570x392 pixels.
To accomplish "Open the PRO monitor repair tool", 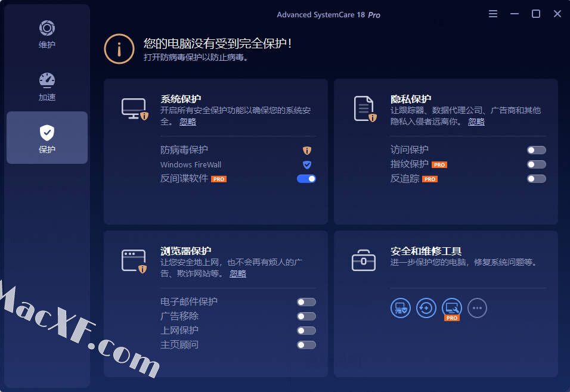I will pos(452,309).
